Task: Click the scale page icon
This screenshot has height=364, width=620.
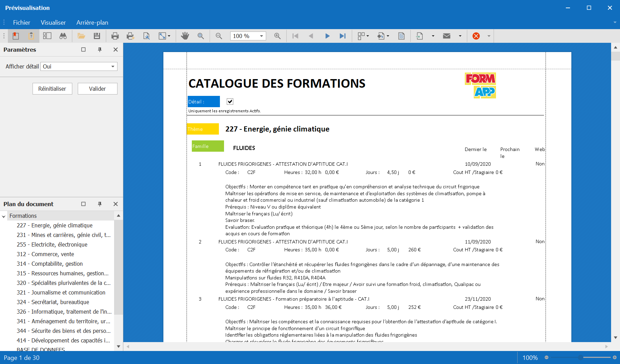Action: click(x=162, y=36)
